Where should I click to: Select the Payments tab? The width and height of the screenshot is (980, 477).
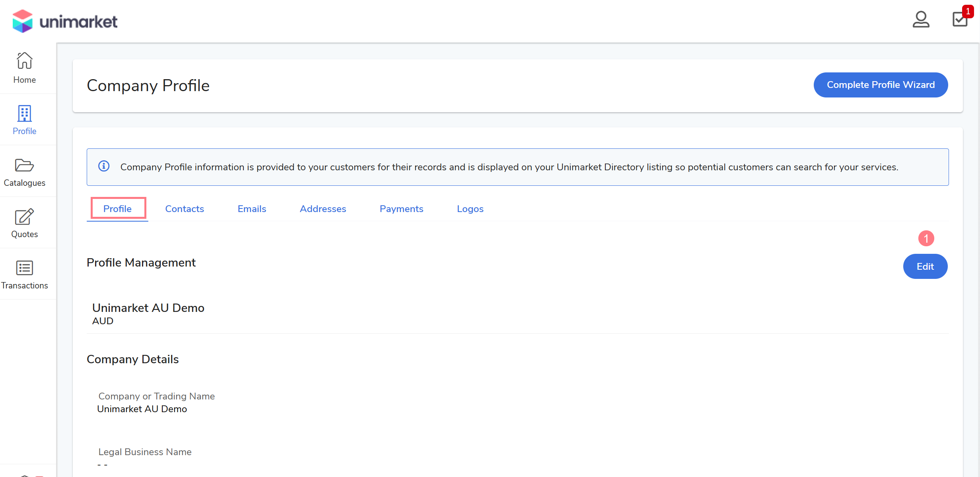401,209
